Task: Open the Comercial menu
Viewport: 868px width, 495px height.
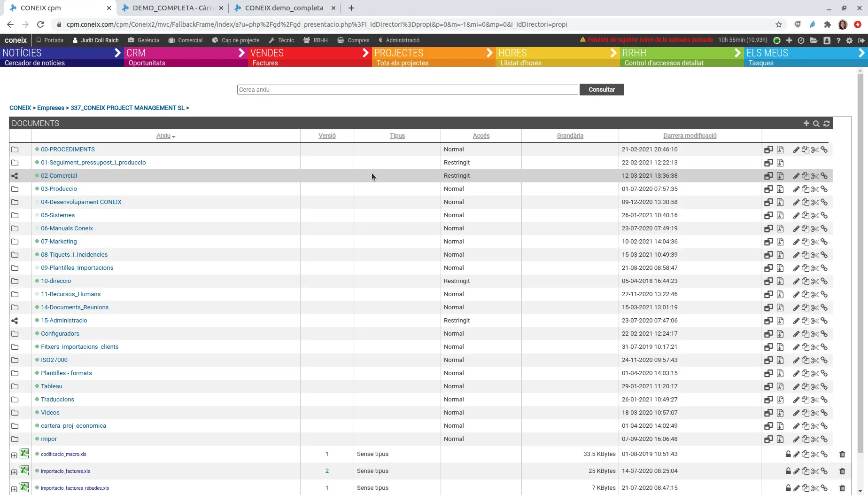Action: point(186,40)
